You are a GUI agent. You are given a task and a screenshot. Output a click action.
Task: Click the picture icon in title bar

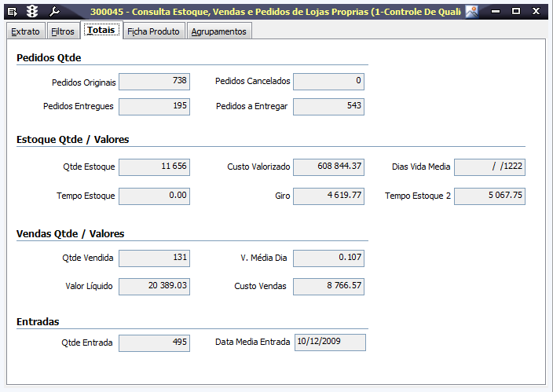pyautogui.click(x=471, y=12)
